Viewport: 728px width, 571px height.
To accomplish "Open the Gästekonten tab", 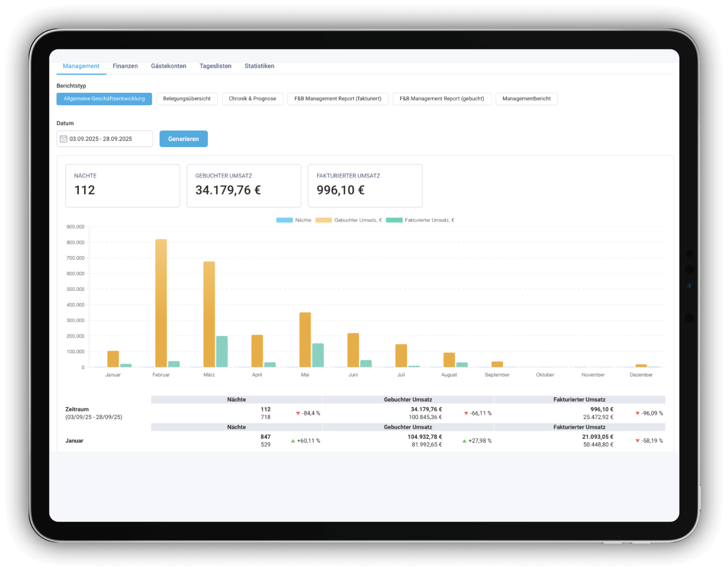I will point(168,66).
